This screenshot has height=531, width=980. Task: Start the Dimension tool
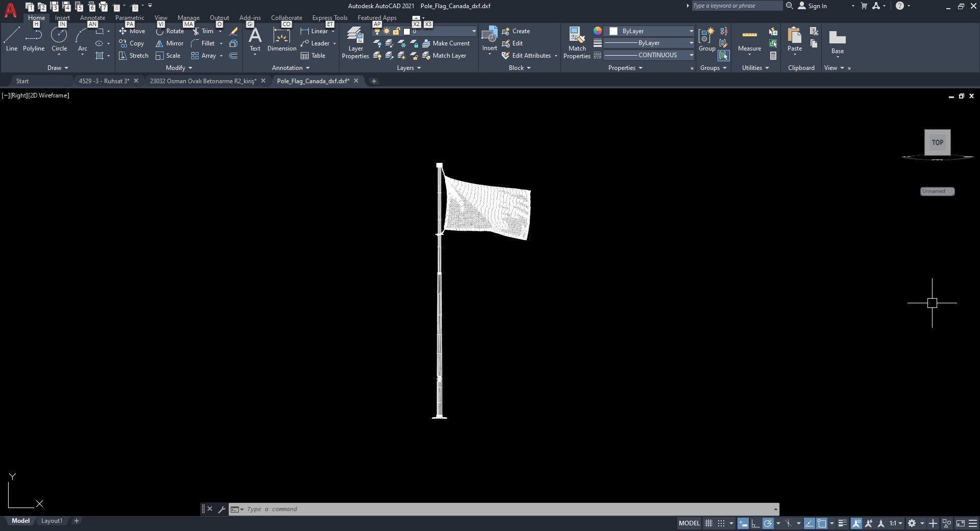coord(282,39)
